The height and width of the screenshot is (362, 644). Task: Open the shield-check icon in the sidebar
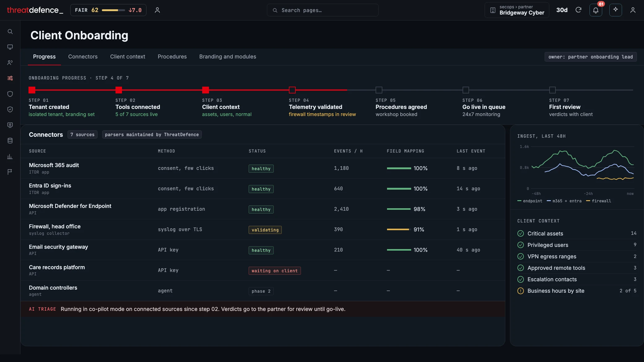point(10,109)
